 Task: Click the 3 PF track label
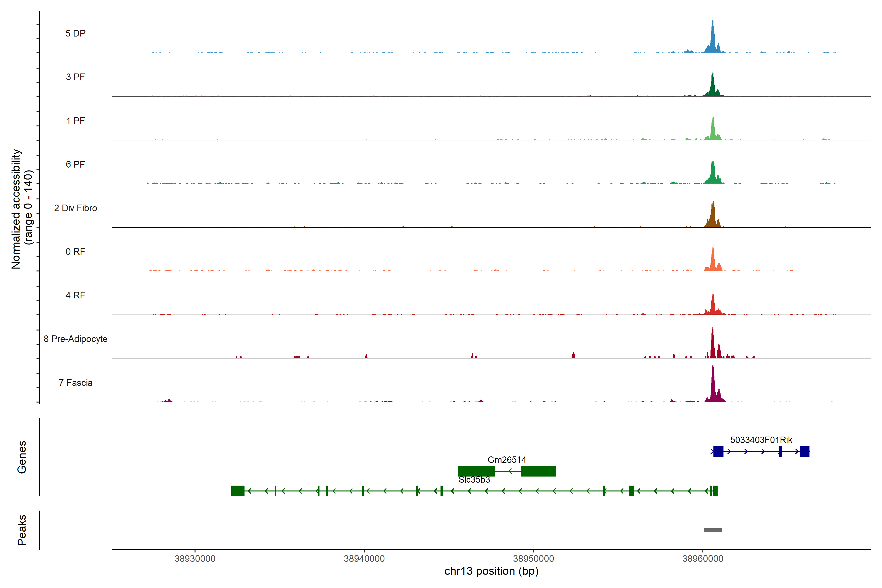coord(75,77)
